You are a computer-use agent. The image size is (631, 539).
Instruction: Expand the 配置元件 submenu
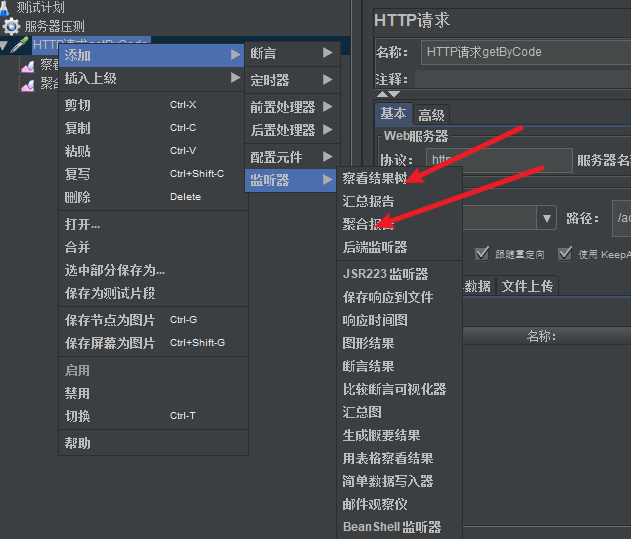(293, 157)
